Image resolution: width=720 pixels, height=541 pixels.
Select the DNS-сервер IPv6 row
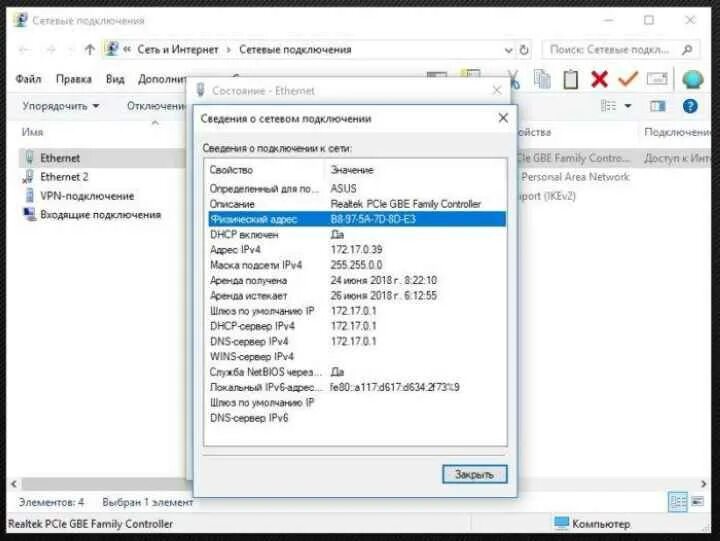(357, 418)
